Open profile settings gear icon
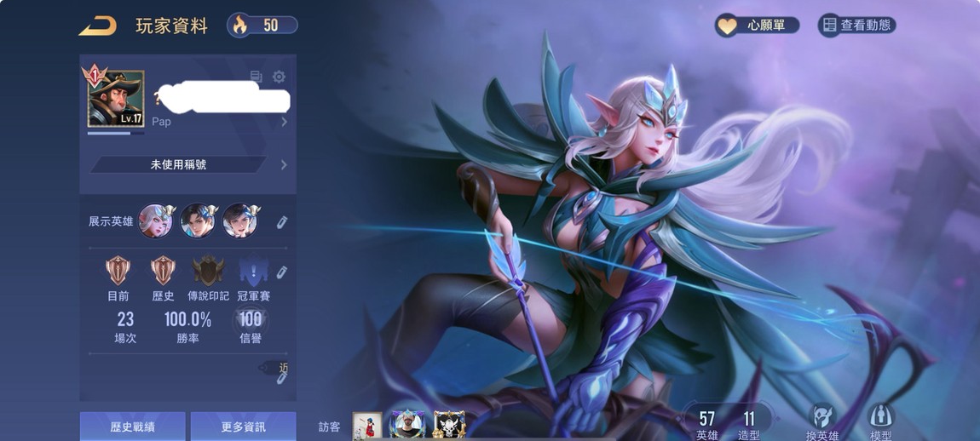Screen dimensions: 980x441 [x=279, y=77]
